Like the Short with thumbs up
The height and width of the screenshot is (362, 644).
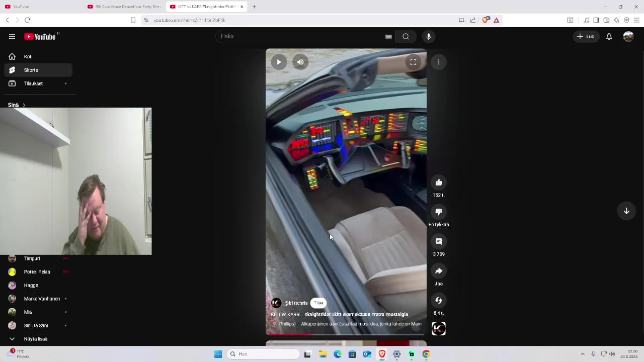(439, 183)
